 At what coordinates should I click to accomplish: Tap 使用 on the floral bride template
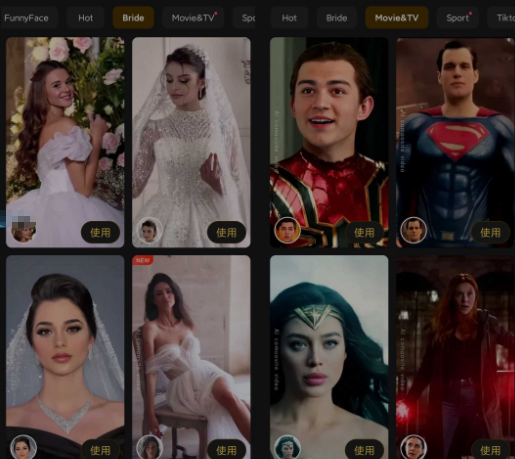(100, 232)
